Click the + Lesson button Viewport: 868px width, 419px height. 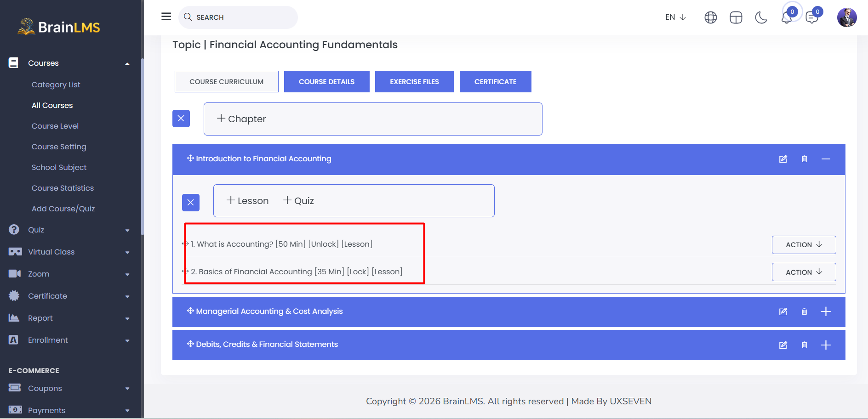click(247, 201)
